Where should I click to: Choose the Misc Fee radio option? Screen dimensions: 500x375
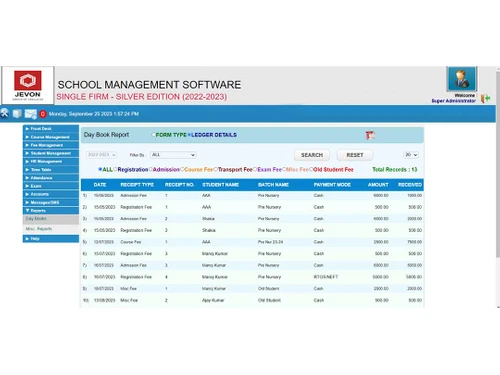click(x=284, y=169)
